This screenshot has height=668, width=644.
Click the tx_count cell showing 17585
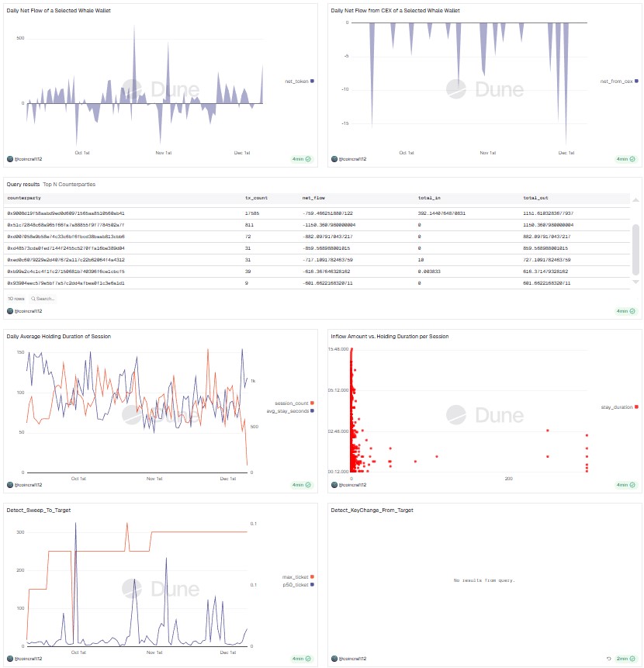252,213
